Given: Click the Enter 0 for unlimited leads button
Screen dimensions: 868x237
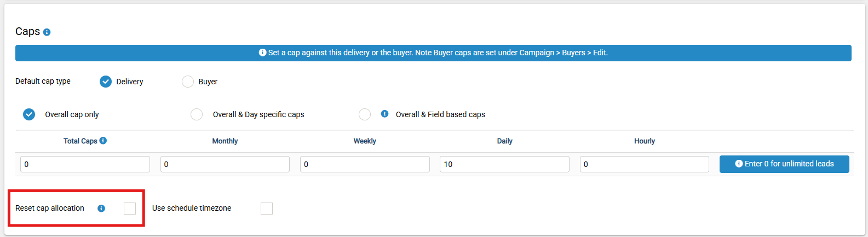Looking at the screenshot, I should tap(784, 164).
